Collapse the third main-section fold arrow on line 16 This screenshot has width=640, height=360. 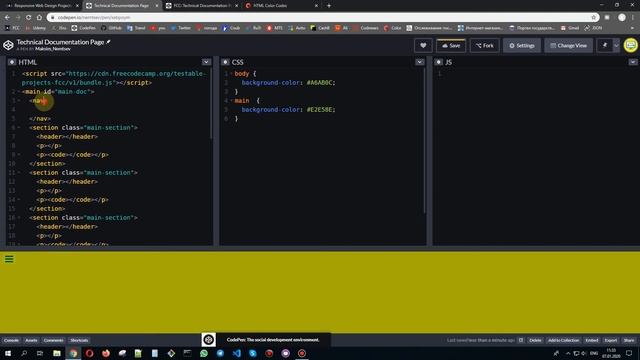coord(19,218)
